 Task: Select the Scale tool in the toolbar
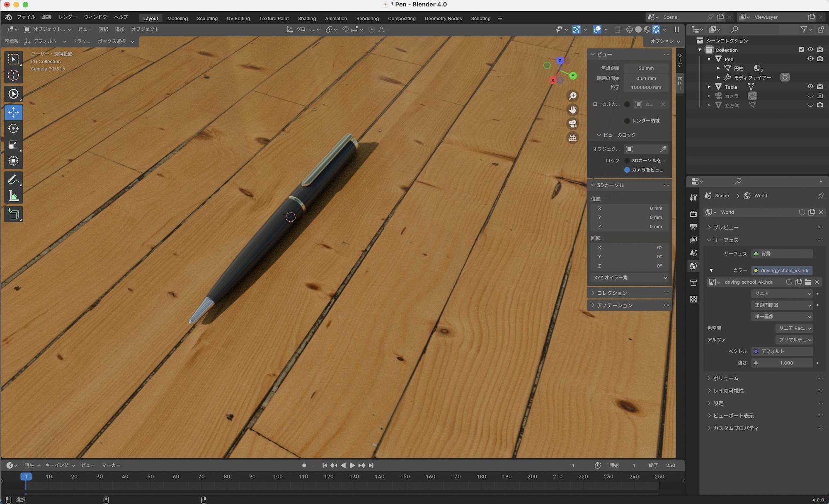pyautogui.click(x=13, y=145)
